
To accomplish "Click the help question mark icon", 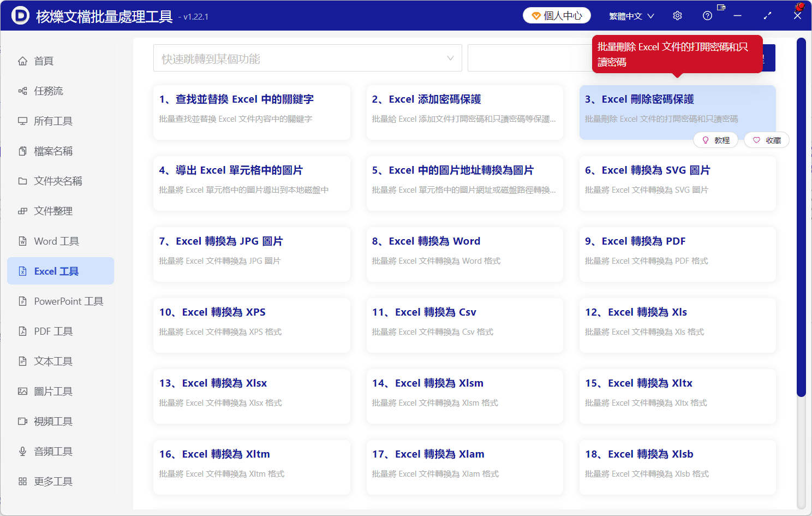I will pyautogui.click(x=707, y=15).
